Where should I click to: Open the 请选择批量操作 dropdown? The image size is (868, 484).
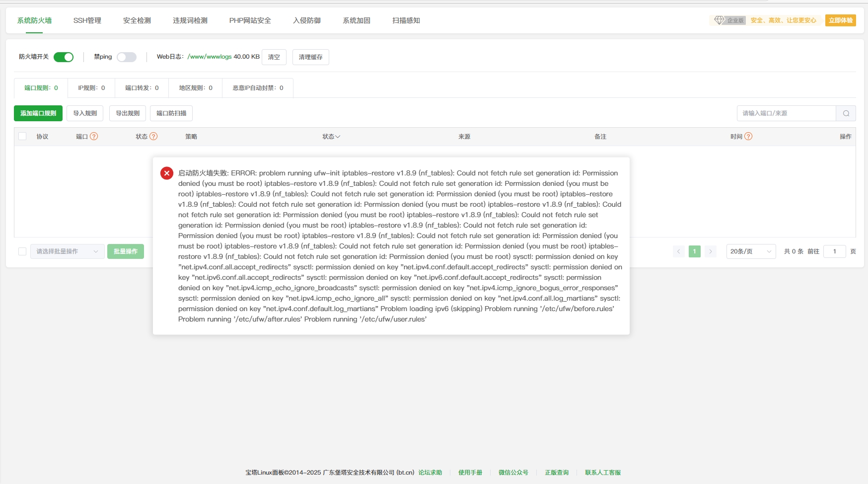[68, 251]
